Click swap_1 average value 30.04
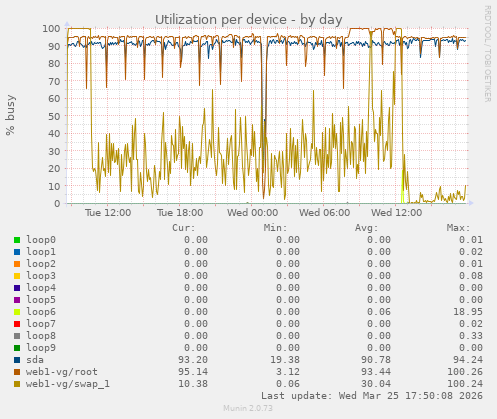Image resolution: width=497 pixels, height=419 pixels. pos(376,384)
